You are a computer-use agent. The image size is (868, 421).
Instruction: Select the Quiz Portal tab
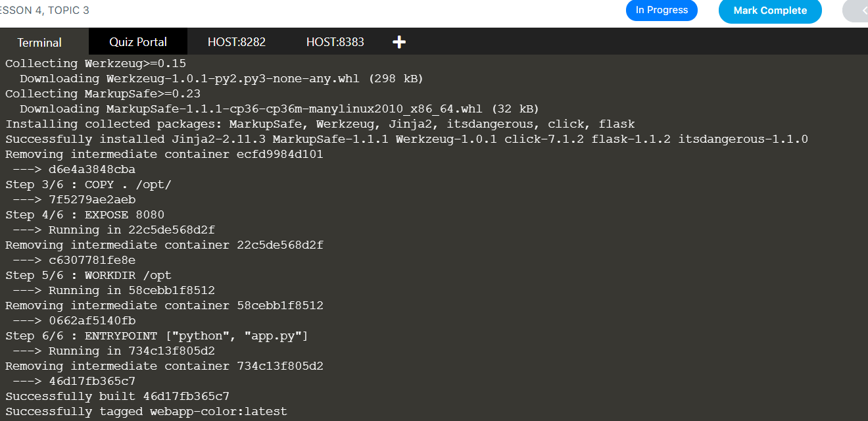[x=138, y=42]
